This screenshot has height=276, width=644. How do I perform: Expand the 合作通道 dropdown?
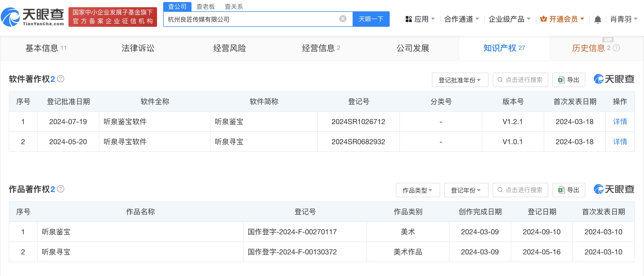tap(462, 19)
